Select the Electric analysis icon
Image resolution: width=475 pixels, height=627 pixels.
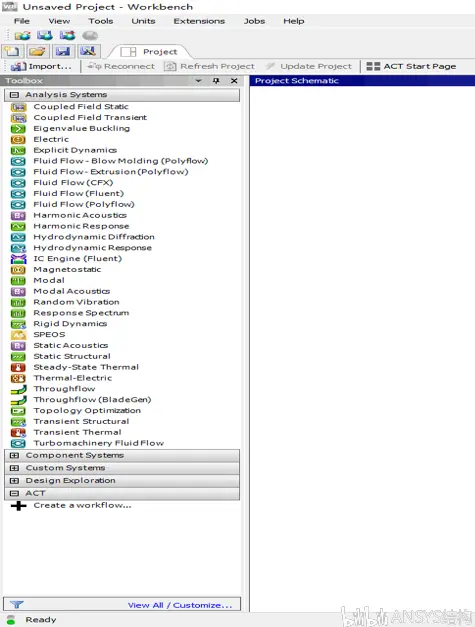(18, 140)
